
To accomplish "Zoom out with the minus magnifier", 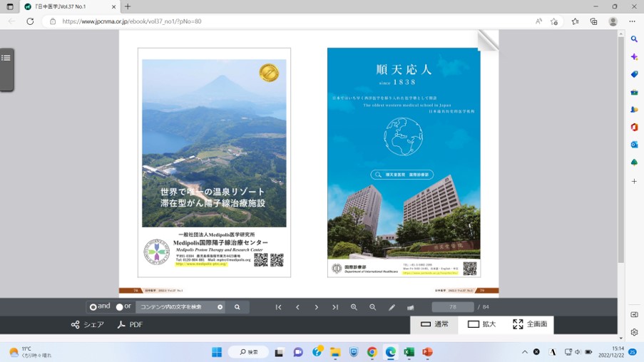I will point(372,307).
